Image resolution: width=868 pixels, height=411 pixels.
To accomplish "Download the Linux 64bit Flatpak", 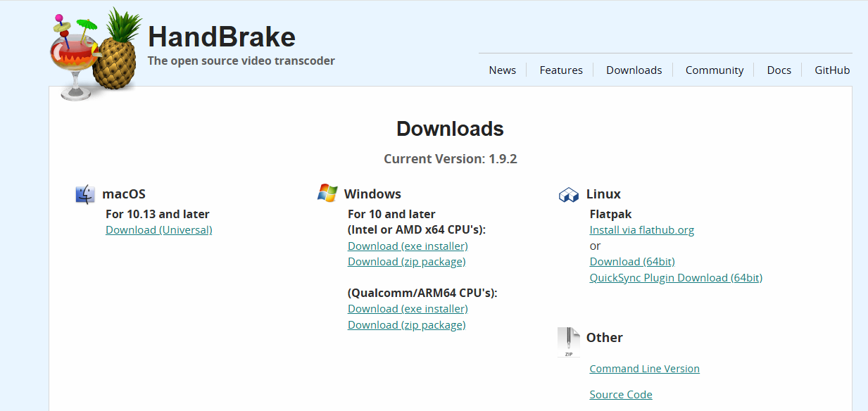I will (x=632, y=262).
